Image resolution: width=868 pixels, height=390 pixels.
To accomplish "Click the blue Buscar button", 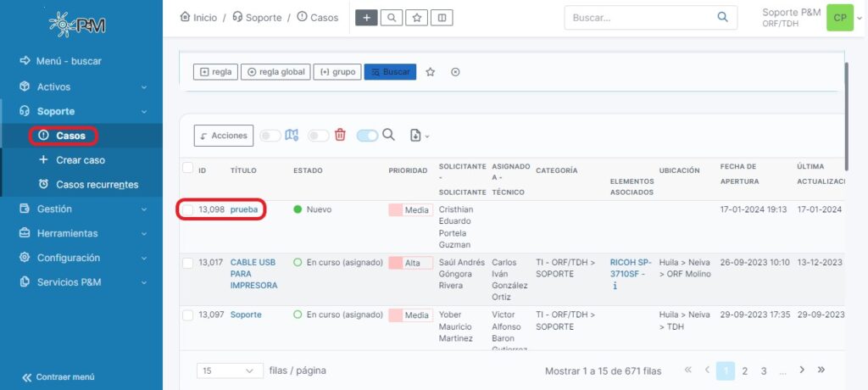I will click(390, 72).
